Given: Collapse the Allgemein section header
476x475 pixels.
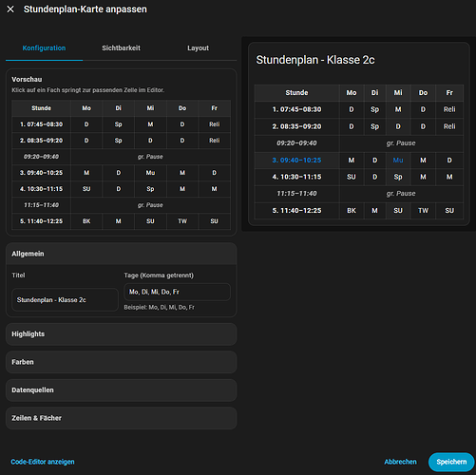Looking at the screenshot, I should pos(121,254).
